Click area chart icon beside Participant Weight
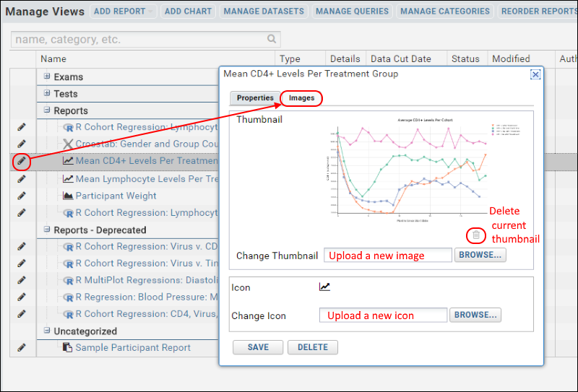578x392 pixels. [x=68, y=196]
